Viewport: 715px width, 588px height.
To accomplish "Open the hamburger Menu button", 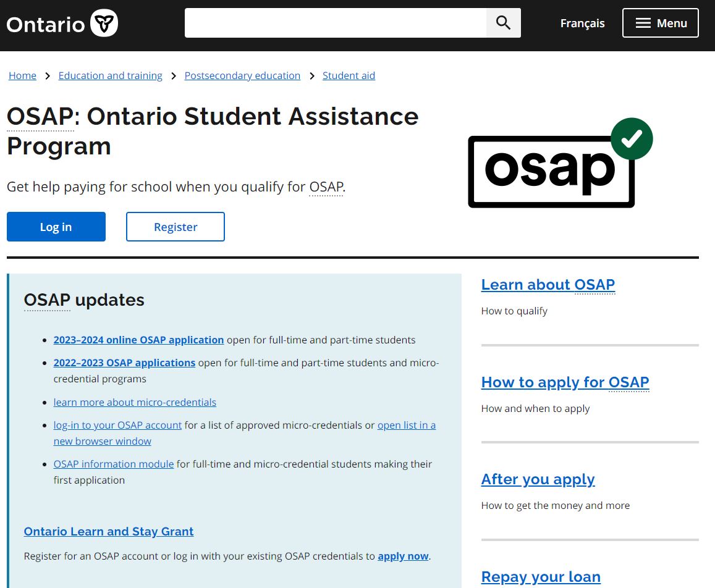I will [660, 23].
